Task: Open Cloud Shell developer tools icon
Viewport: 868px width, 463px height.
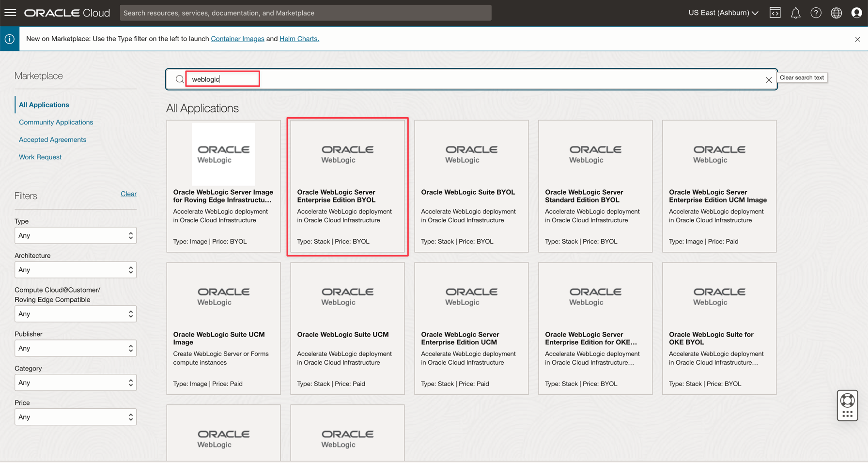Action: (775, 13)
